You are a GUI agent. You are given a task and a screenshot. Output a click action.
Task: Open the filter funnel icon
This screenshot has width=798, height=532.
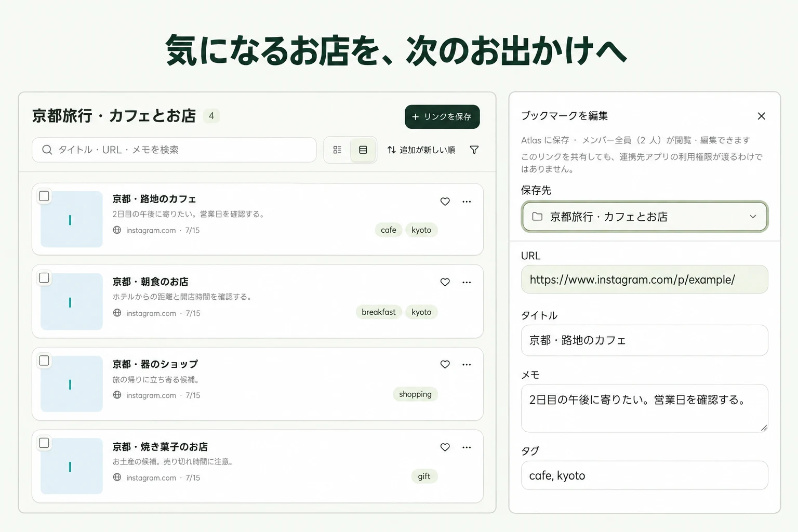[474, 150]
